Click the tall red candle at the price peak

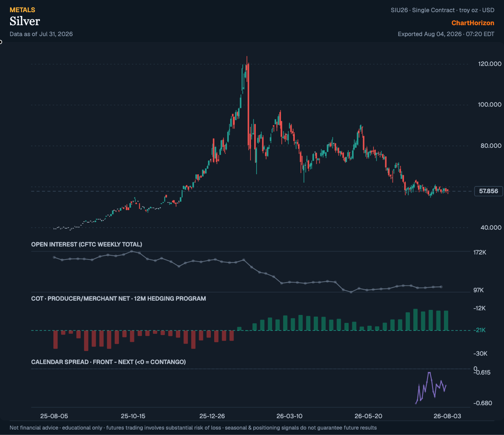point(249,106)
